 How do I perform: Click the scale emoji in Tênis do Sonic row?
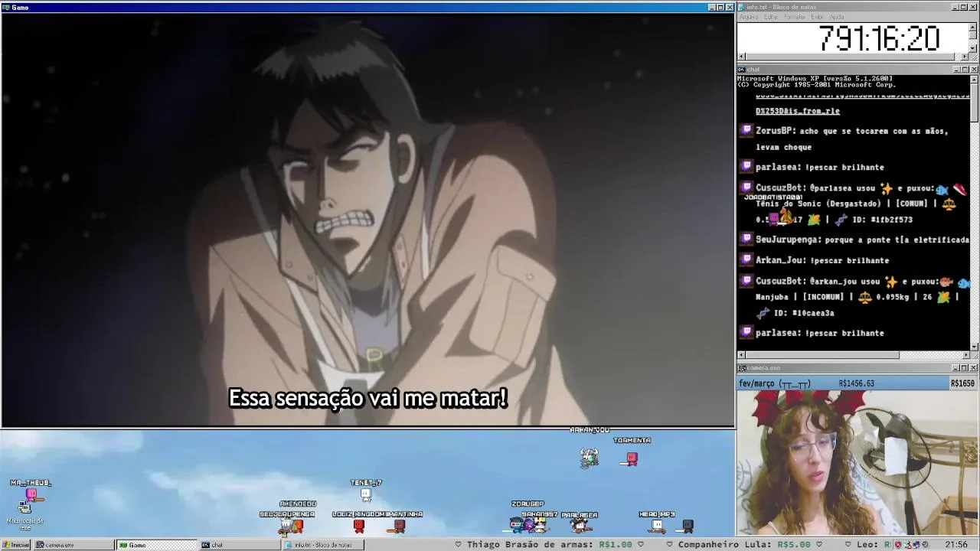pos(949,204)
